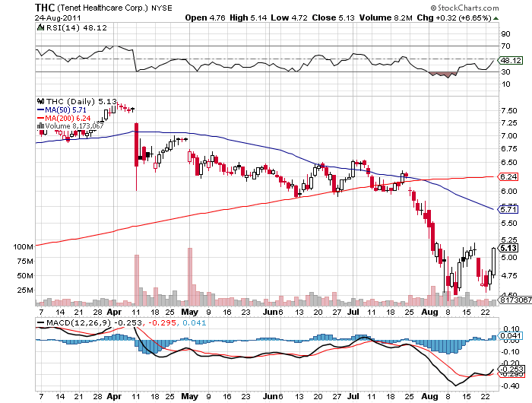
Task: Click the 25M volume axis label
Action: (25, 290)
